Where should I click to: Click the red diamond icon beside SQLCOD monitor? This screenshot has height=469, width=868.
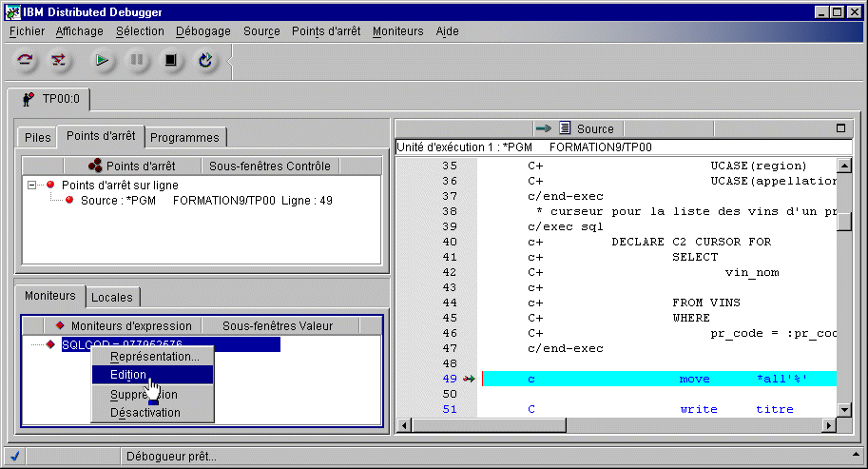tap(50, 344)
